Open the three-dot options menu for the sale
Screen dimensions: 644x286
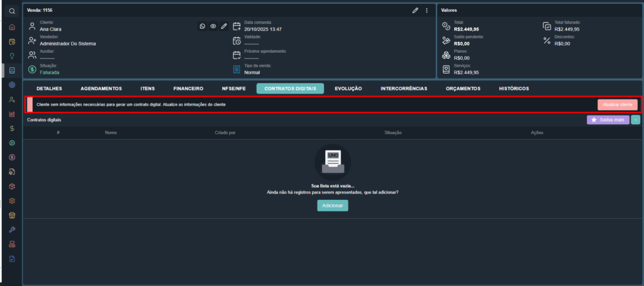tap(426, 10)
